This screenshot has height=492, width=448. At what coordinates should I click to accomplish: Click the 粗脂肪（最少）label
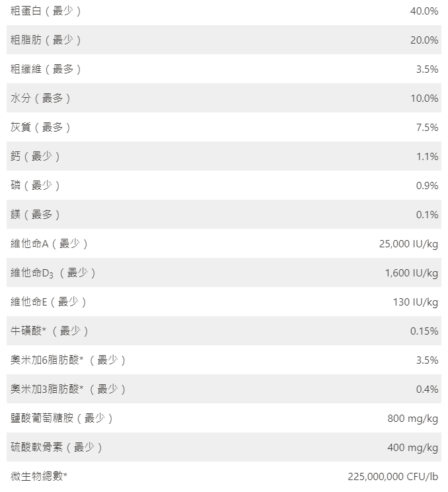(x=46, y=40)
